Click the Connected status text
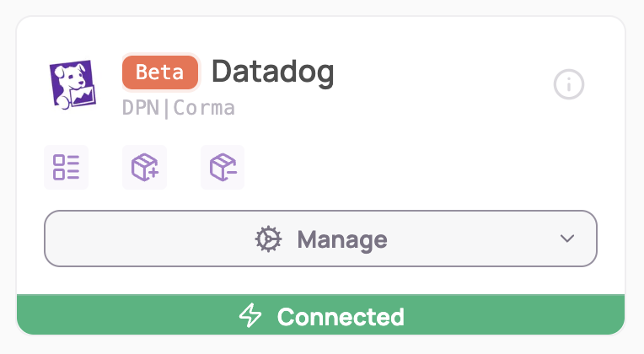This screenshot has width=644, height=354. click(x=341, y=317)
